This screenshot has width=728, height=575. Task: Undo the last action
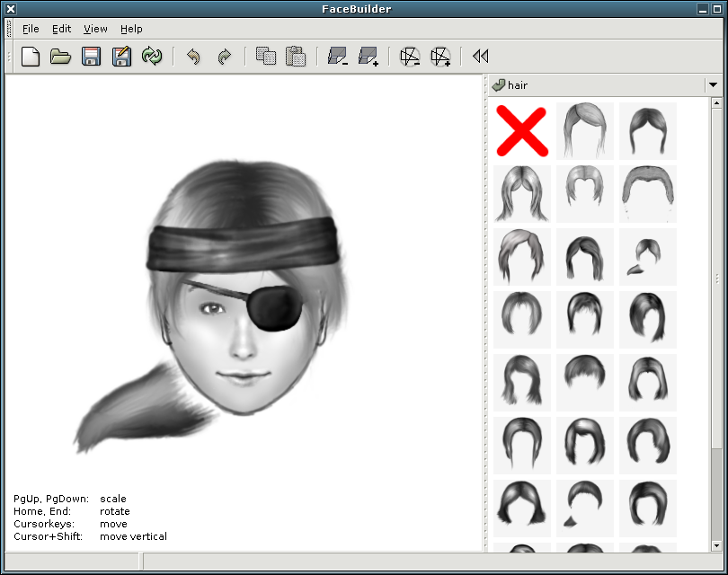193,57
